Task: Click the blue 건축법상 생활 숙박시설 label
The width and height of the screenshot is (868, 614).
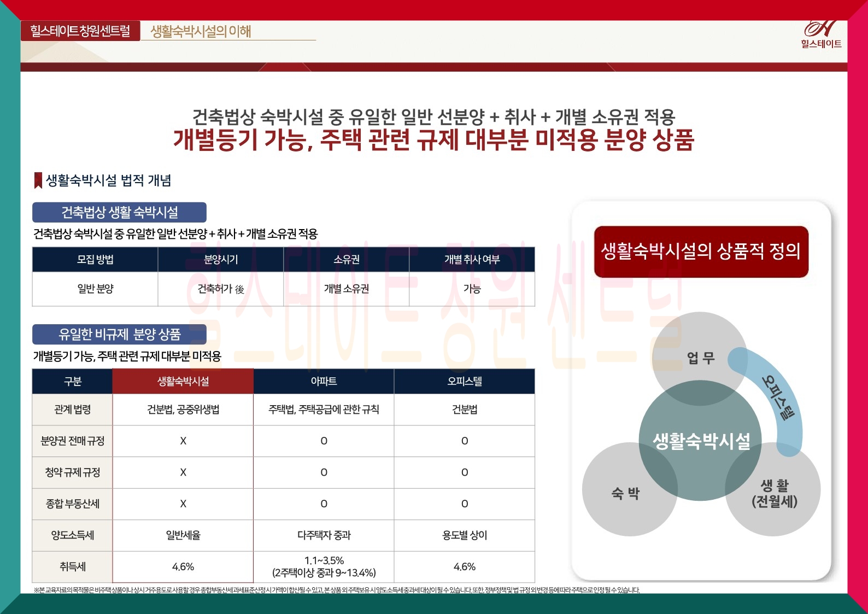Action: [x=119, y=212]
